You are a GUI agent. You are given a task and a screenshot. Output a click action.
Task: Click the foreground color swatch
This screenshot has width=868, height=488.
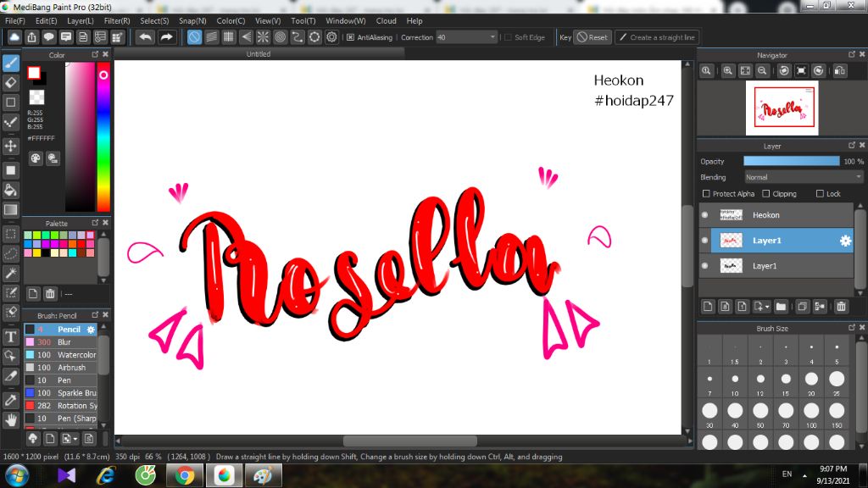point(34,73)
